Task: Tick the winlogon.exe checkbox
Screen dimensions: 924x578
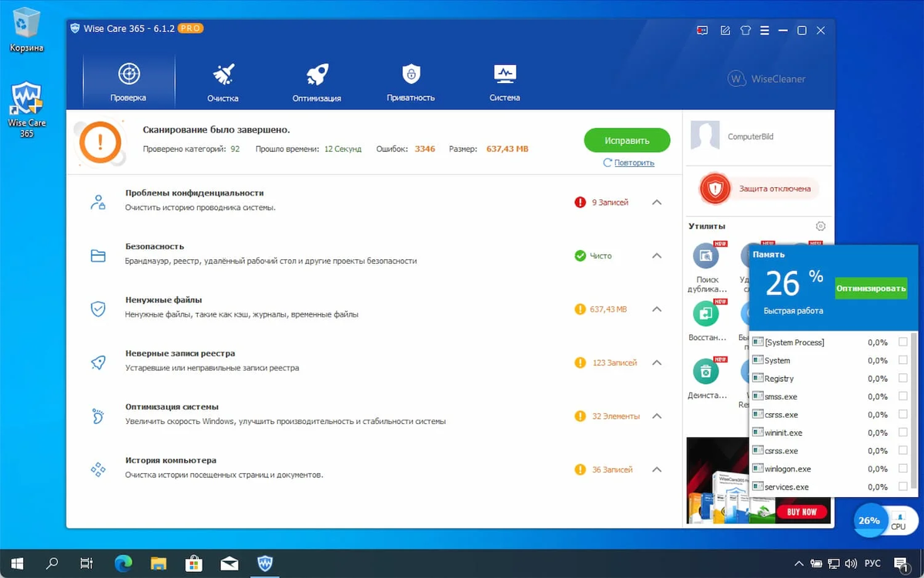Action: tap(903, 469)
